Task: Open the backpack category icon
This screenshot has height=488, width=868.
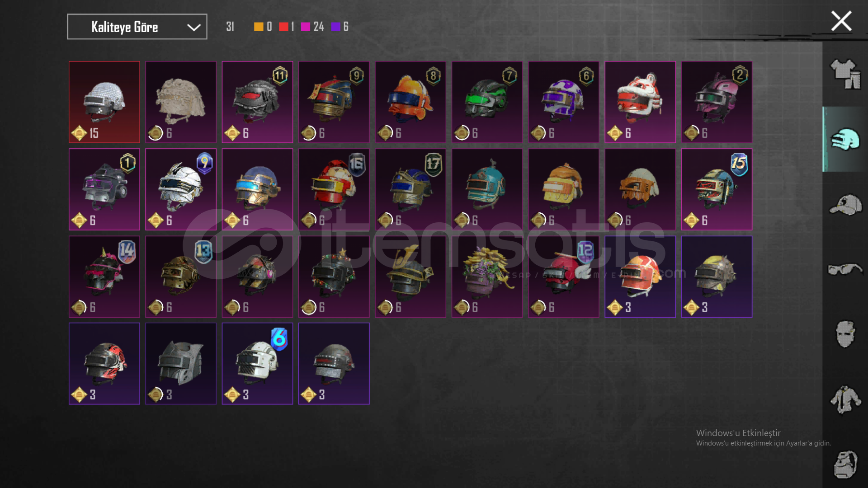Action: click(x=845, y=464)
